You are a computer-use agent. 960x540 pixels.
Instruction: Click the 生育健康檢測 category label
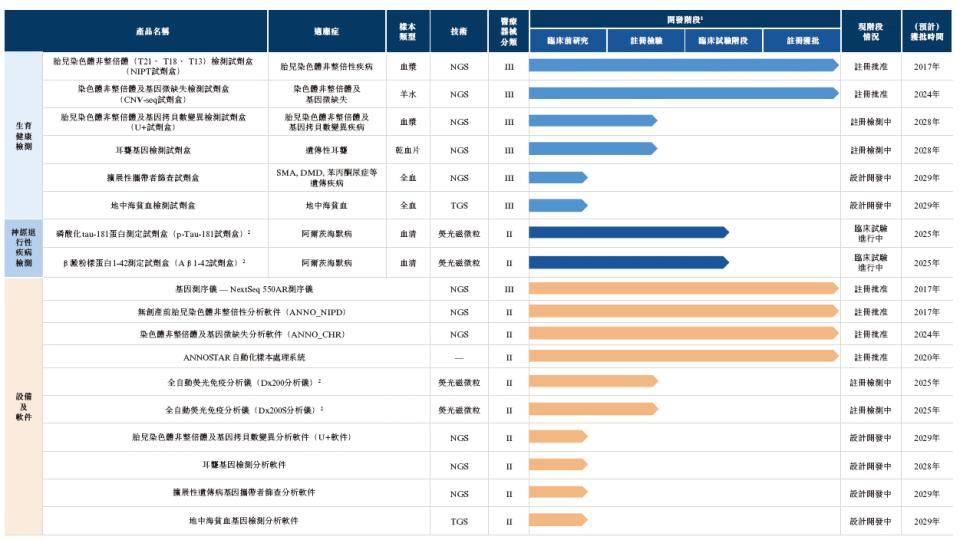[x=22, y=135]
